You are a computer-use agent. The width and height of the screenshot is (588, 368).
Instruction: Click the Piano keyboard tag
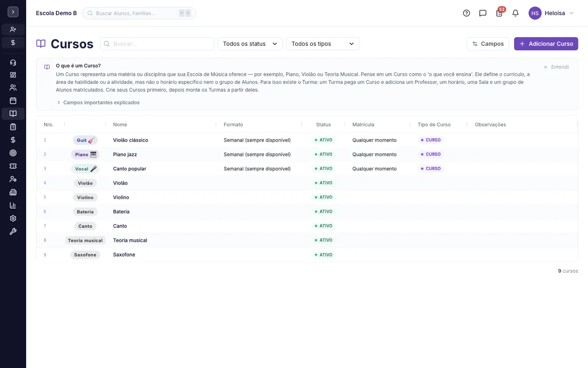pos(85,154)
